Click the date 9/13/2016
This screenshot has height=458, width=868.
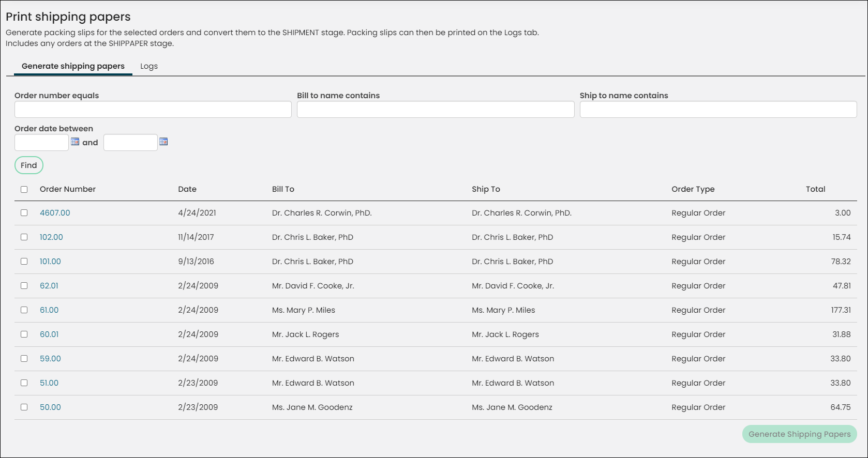coord(196,262)
